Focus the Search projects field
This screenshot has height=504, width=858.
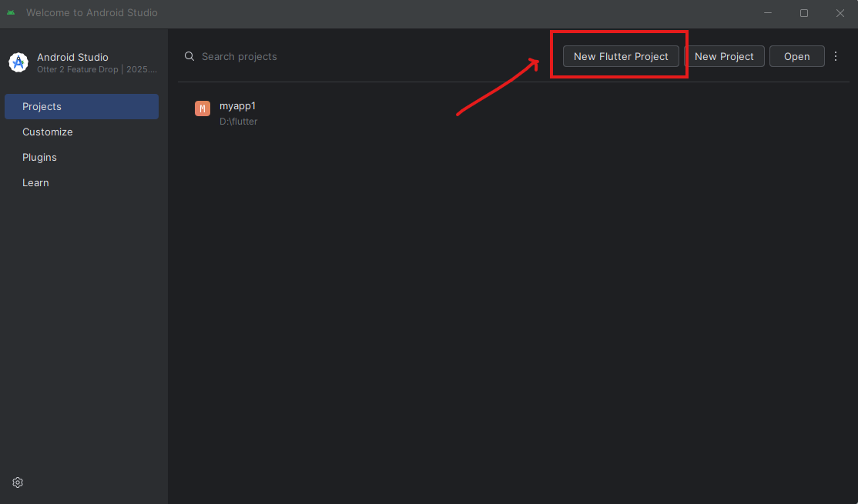click(308, 56)
